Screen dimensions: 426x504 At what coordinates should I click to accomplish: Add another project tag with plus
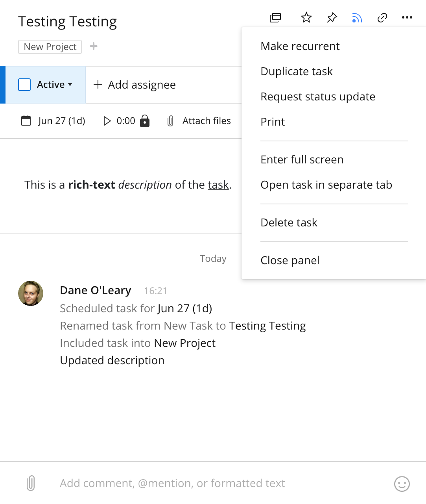(x=94, y=46)
